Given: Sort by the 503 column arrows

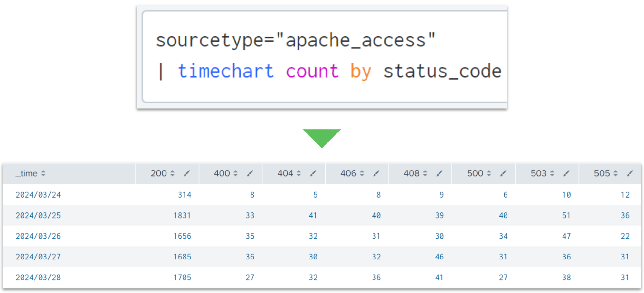Looking at the screenshot, I should pos(552,173).
